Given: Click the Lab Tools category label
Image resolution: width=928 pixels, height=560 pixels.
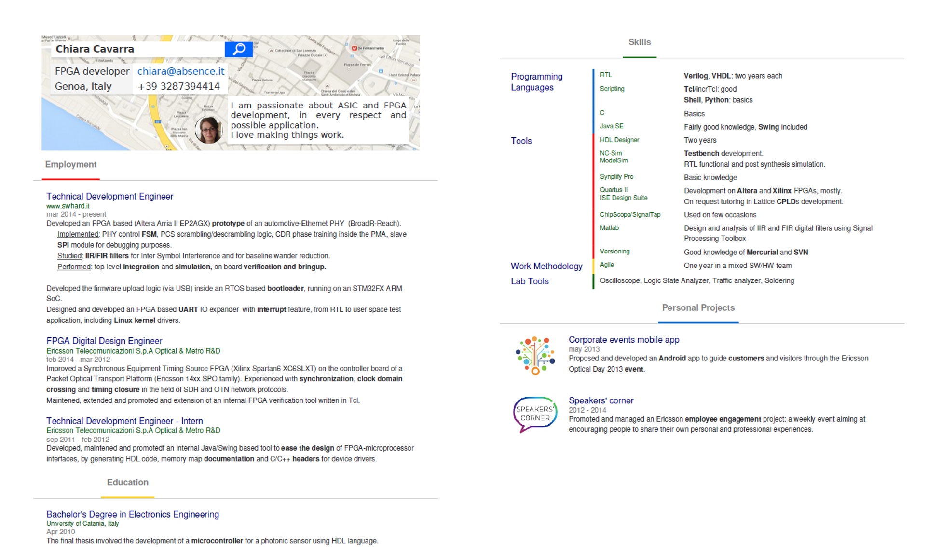Looking at the screenshot, I should tap(530, 281).
